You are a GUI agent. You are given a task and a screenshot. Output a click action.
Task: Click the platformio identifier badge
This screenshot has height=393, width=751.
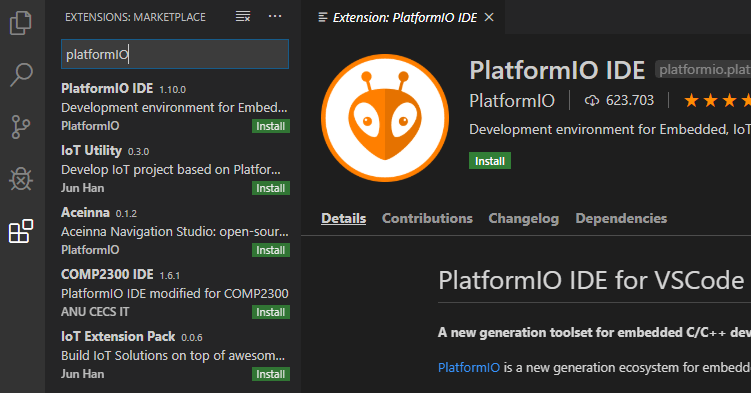tap(703, 70)
